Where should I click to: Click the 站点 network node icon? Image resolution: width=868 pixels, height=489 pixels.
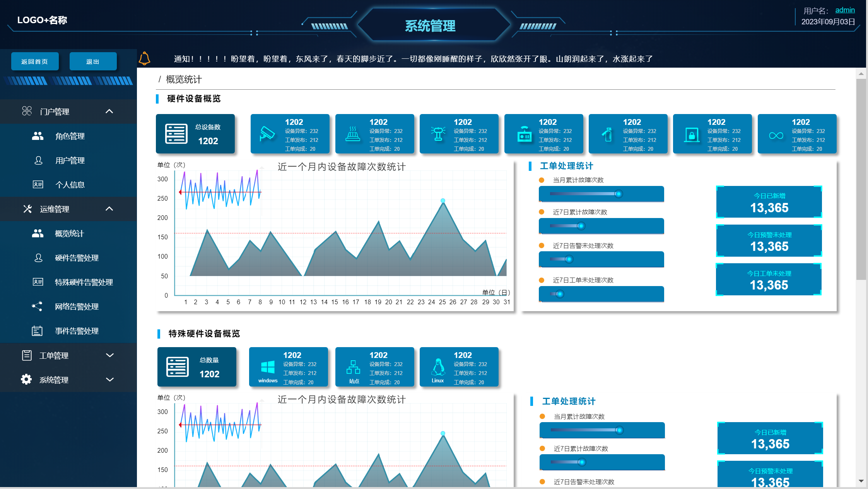353,367
